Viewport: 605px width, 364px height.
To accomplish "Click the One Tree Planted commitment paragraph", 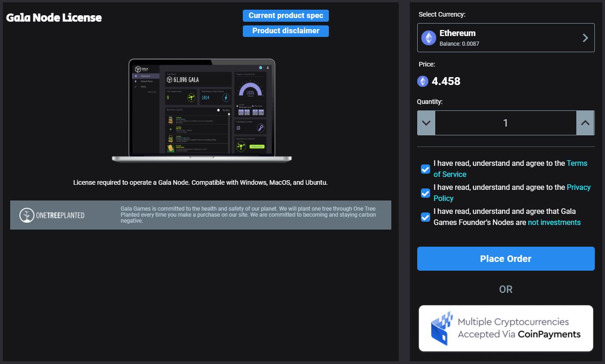I will (248, 215).
